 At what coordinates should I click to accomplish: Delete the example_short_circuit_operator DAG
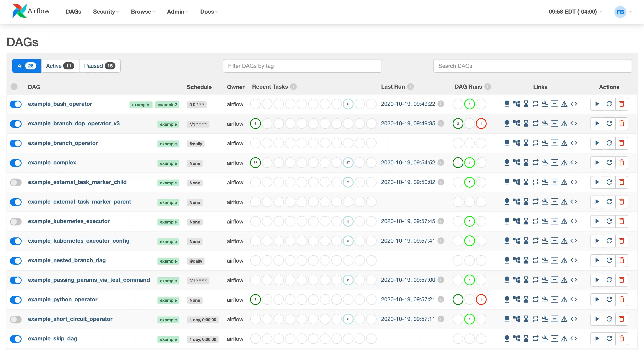(x=621, y=319)
